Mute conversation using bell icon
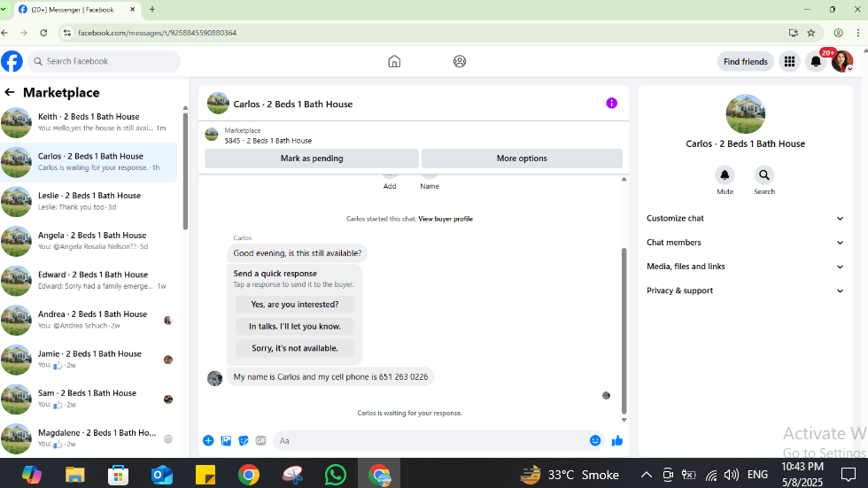The image size is (868, 488). [725, 174]
